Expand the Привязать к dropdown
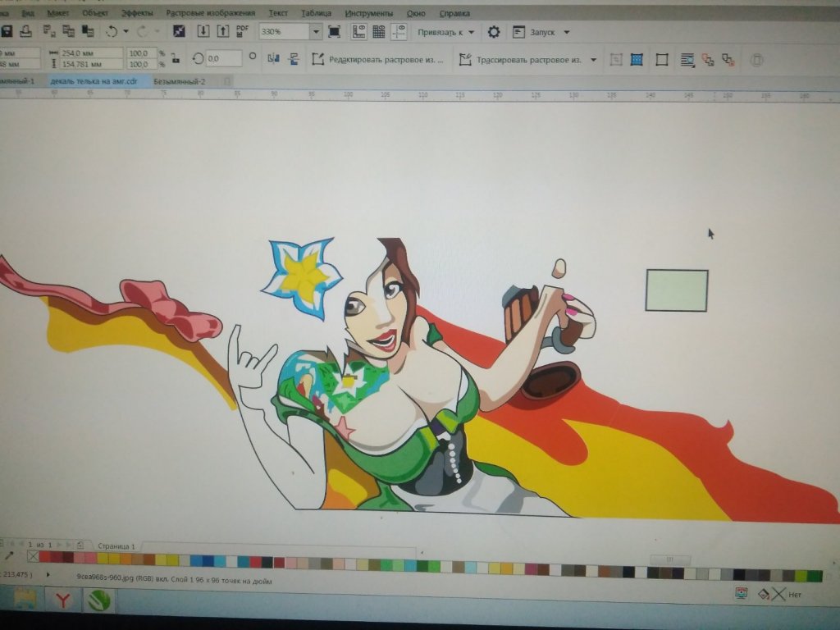Viewport: 840px width, 630px height. [445, 33]
